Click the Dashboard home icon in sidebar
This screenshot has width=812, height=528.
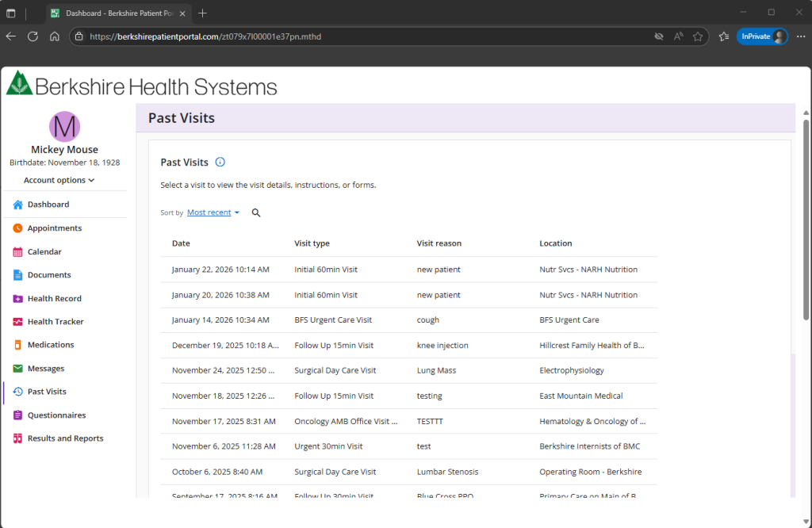[x=17, y=205]
